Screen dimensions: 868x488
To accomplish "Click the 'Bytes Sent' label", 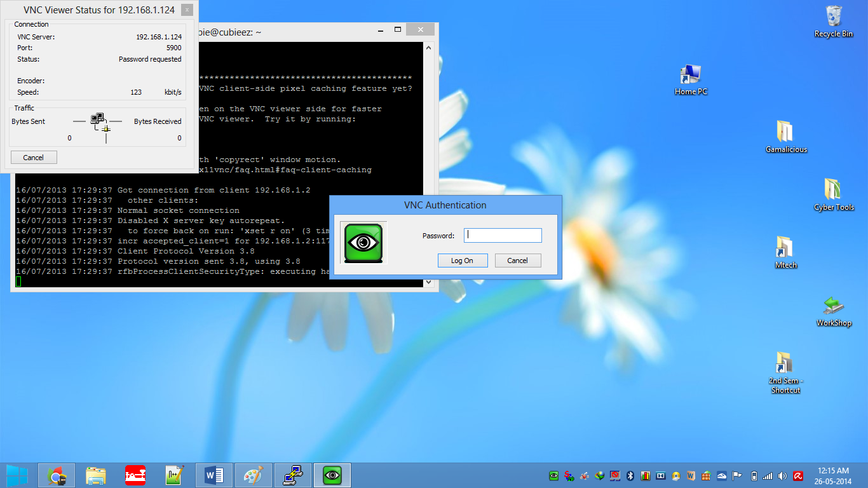I will (29, 121).
